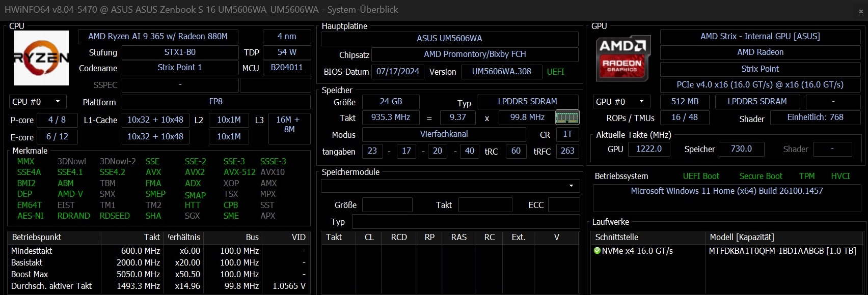Click the green status icon beside NVMe x4
The width and height of the screenshot is (868, 295).
(x=598, y=251)
